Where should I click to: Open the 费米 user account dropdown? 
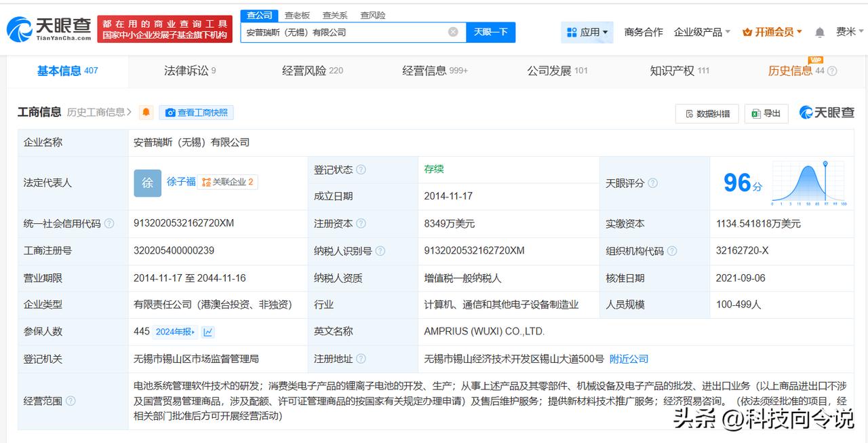click(850, 32)
